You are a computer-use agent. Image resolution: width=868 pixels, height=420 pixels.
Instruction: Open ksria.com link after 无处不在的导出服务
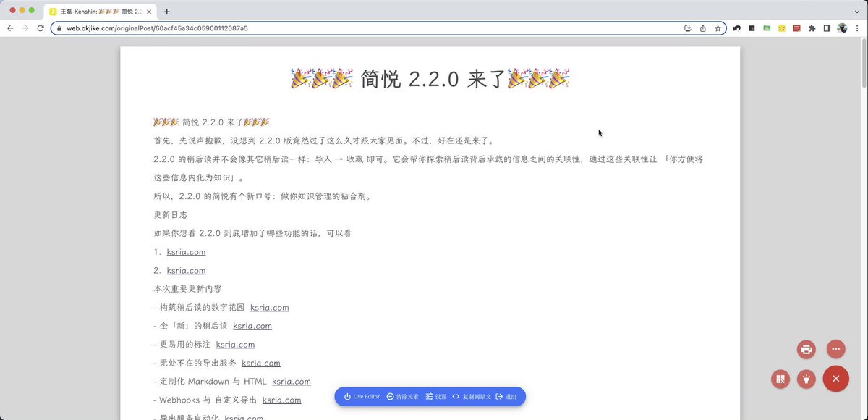(x=261, y=363)
